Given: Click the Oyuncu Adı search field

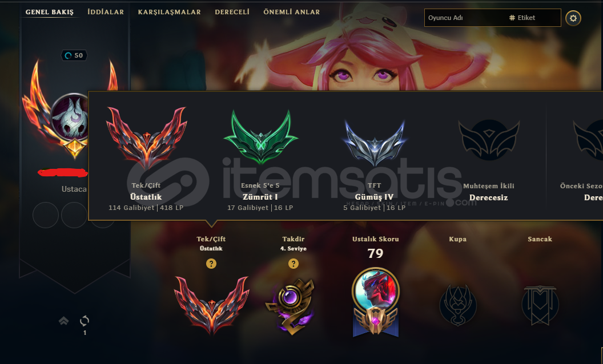Looking at the screenshot, I should [x=465, y=18].
